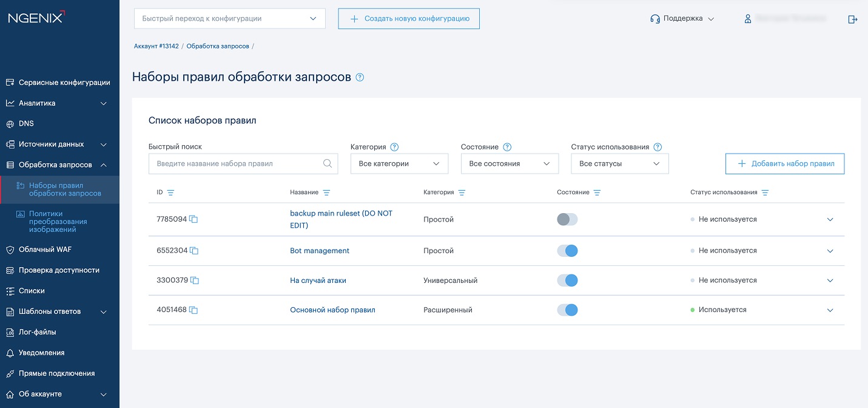Click search magnifier icon in quick search
This screenshot has width=868, height=408.
328,163
